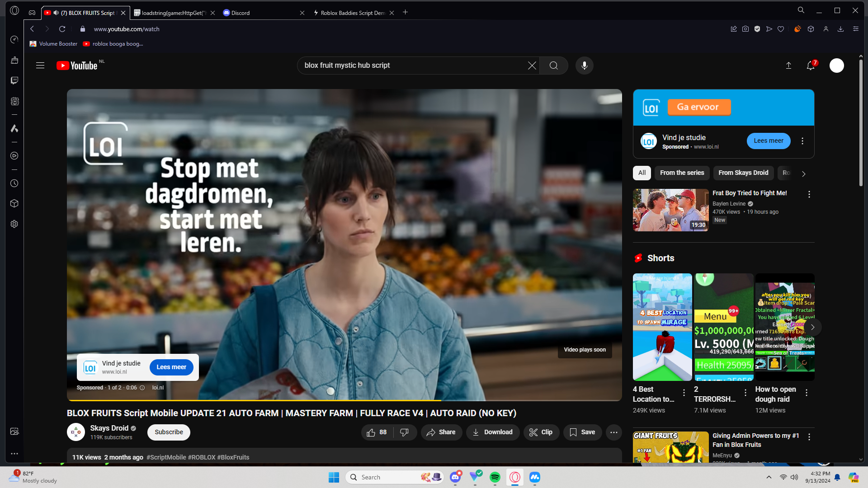The height and width of the screenshot is (488, 868).
Task: Select the 'All' filter chip
Action: pyautogui.click(x=642, y=173)
